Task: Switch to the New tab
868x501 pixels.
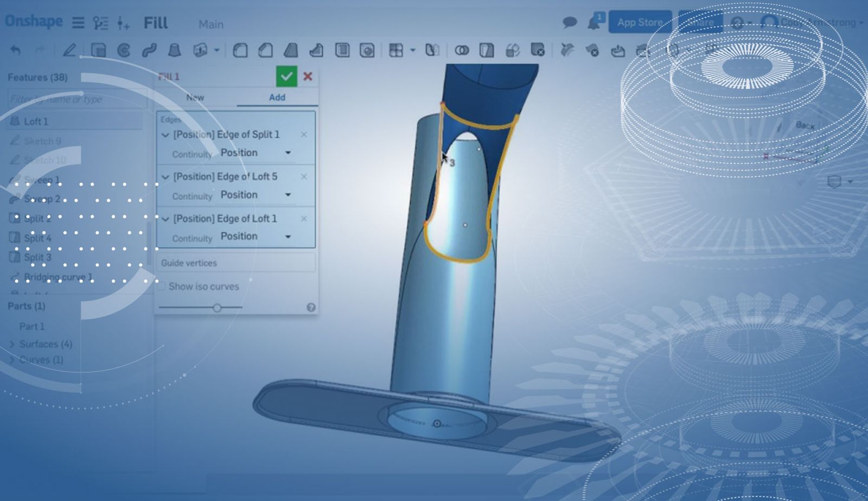Action: pyautogui.click(x=195, y=97)
